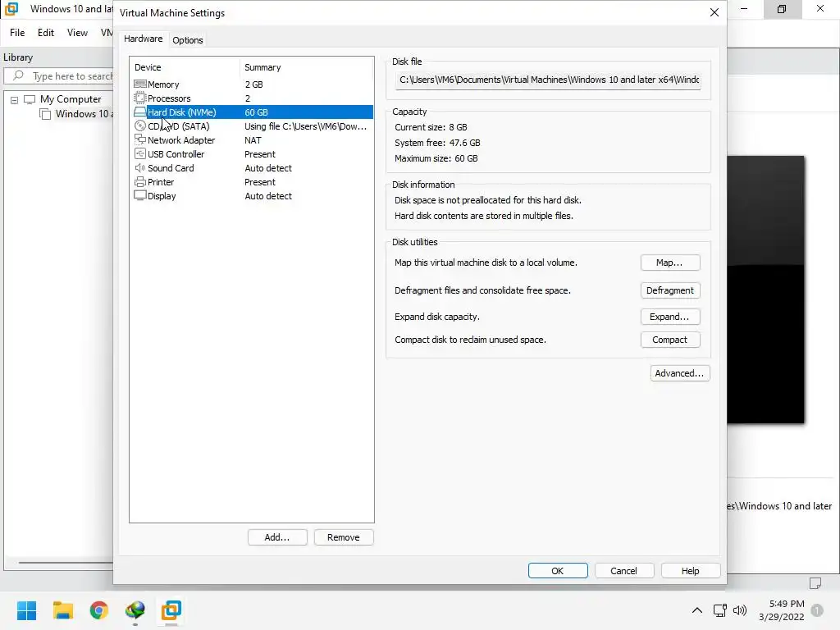Click the VMware Workstation taskbar icon

click(x=171, y=610)
